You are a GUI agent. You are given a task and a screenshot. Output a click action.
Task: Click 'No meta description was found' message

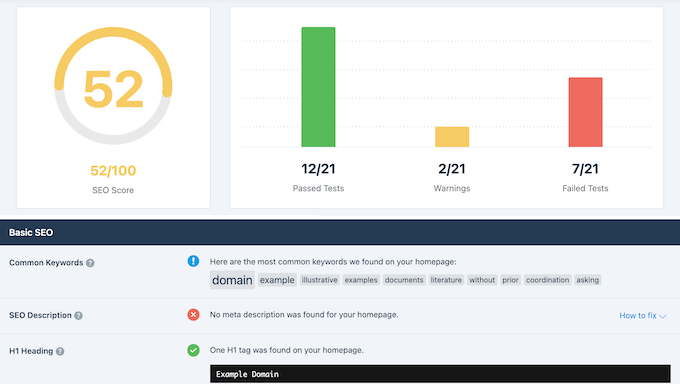pos(304,315)
